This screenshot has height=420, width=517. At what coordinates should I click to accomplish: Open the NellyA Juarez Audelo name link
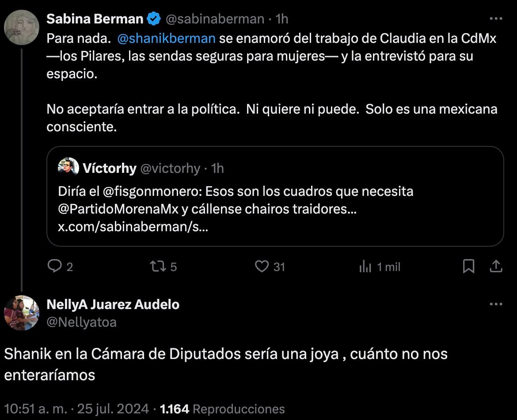[x=113, y=304]
